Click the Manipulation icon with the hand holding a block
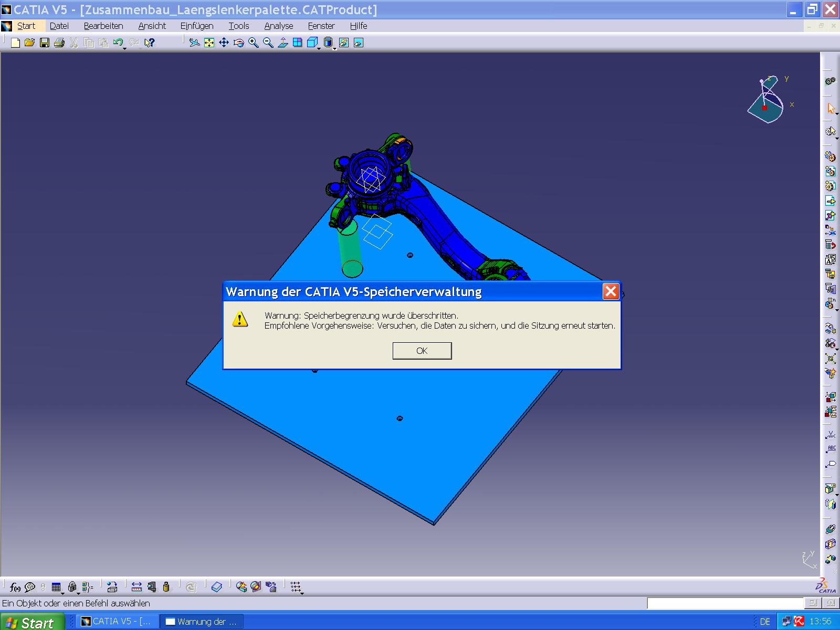The image size is (840, 630). pyautogui.click(x=831, y=329)
